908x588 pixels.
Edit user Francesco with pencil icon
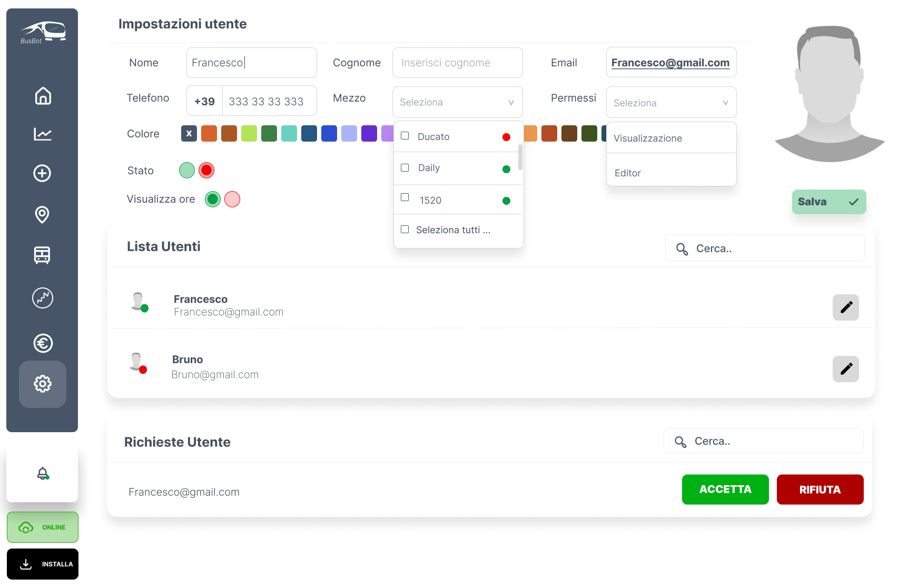[846, 307]
